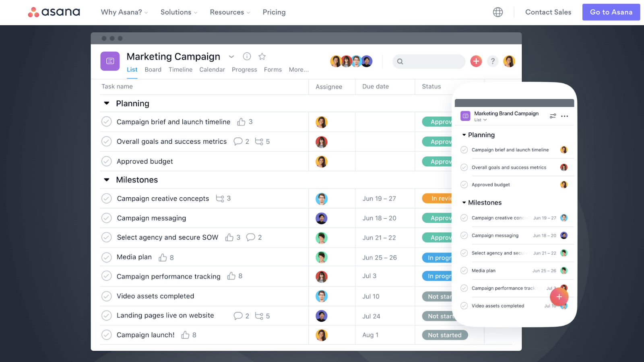The image size is (644, 362).
Task: Open the Why Asana? dropdown menu
Action: [x=124, y=12]
